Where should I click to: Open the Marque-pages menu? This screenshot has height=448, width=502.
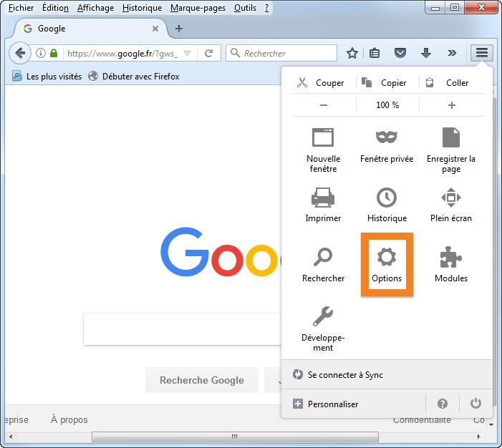point(198,8)
